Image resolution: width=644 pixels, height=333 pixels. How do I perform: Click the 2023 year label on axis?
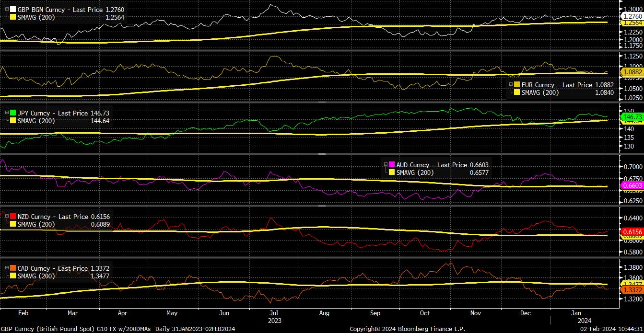[x=274, y=320]
